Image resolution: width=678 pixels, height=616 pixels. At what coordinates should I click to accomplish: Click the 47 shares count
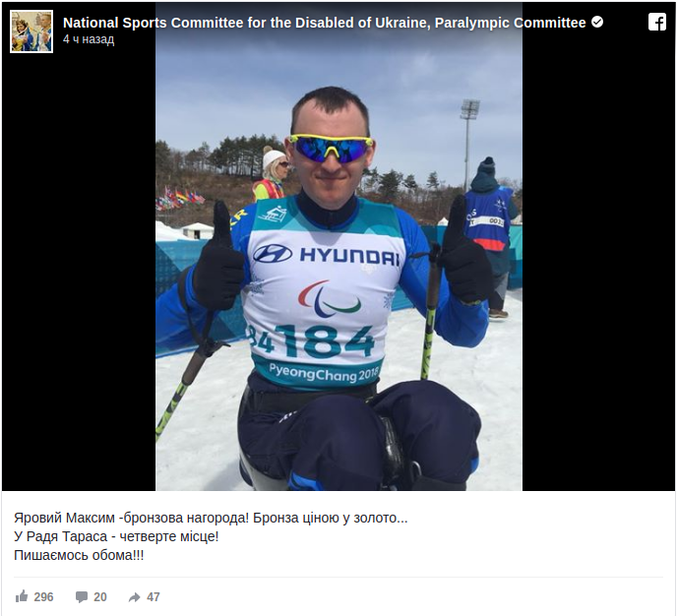(154, 597)
